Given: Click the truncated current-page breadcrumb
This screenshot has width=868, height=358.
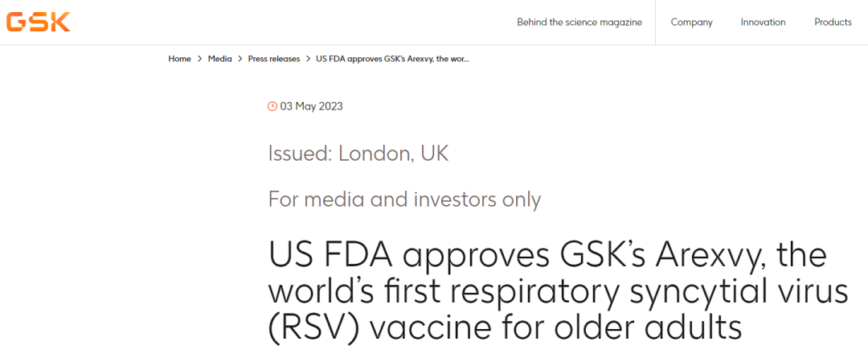Looking at the screenshot, I should coord(392,59).
